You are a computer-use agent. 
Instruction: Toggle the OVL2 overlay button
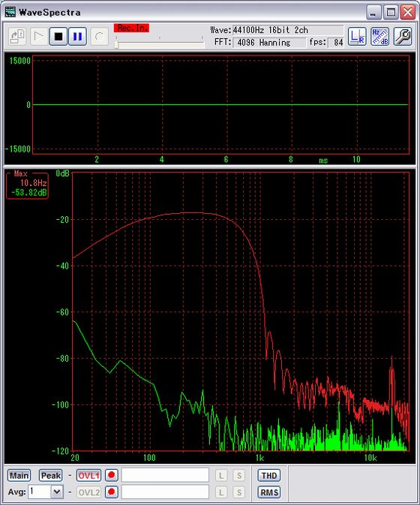tap(88, 492)
